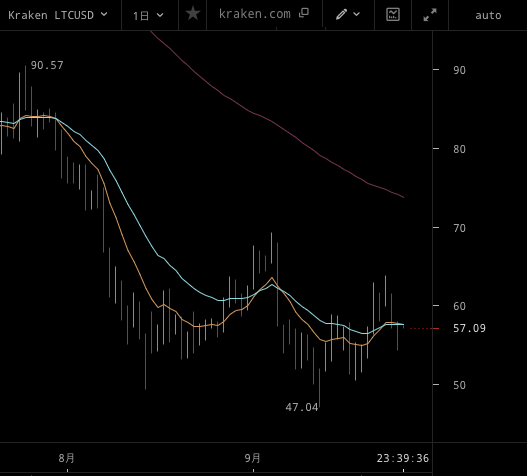The width and height of the screenshot is (527, 476).
Task: Open the chart indicators settings icon
Action: pos(393,14)
